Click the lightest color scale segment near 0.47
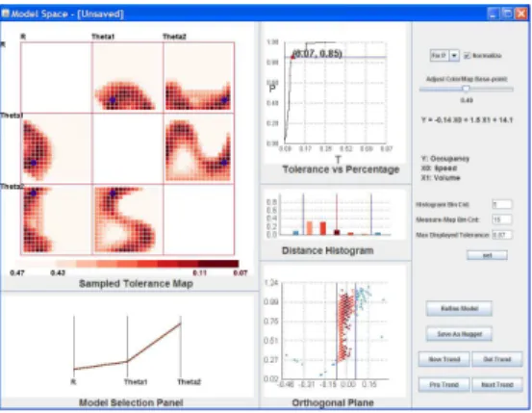The height and width of the screenshot is (413, 532). [36, 264]
